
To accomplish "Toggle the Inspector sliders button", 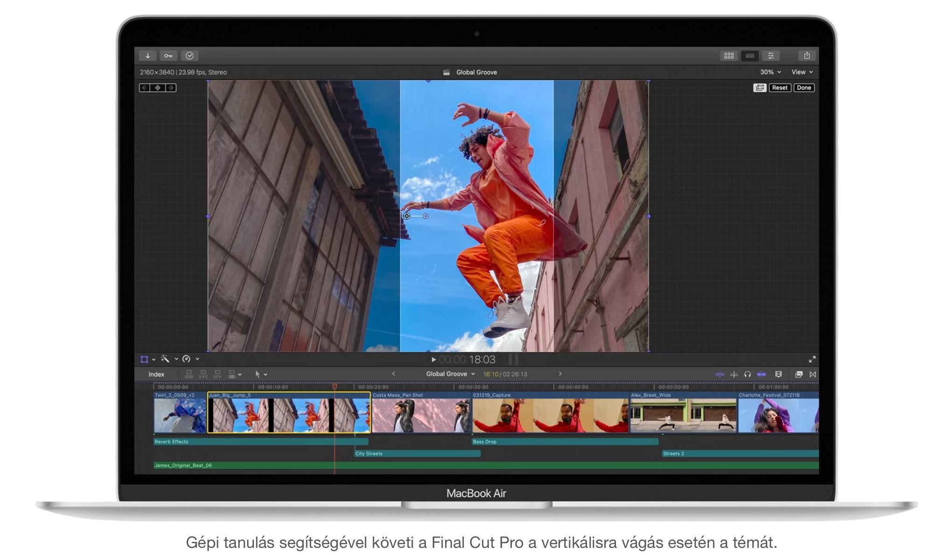I will (771, 56).
